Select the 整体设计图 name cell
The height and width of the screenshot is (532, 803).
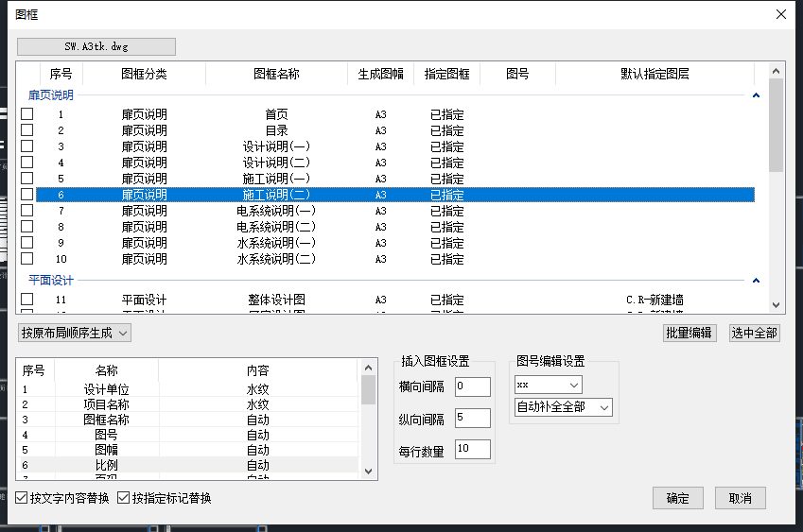(x=276, y=300)
